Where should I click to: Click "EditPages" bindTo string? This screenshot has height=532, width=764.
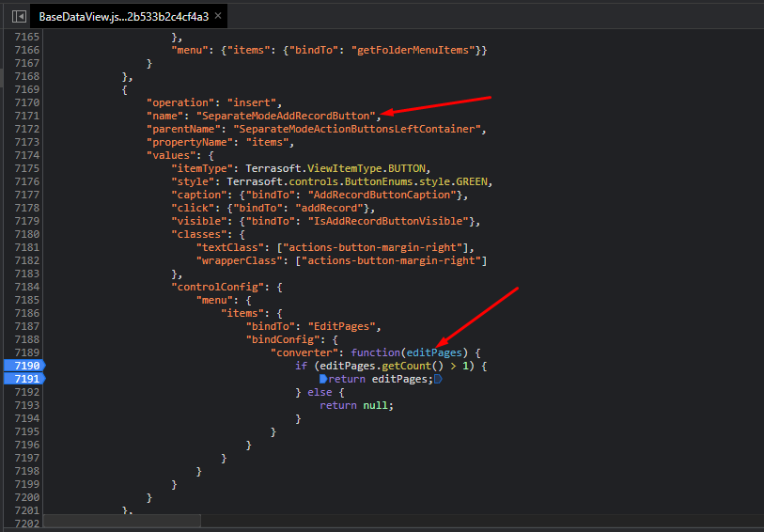(341, 326)
